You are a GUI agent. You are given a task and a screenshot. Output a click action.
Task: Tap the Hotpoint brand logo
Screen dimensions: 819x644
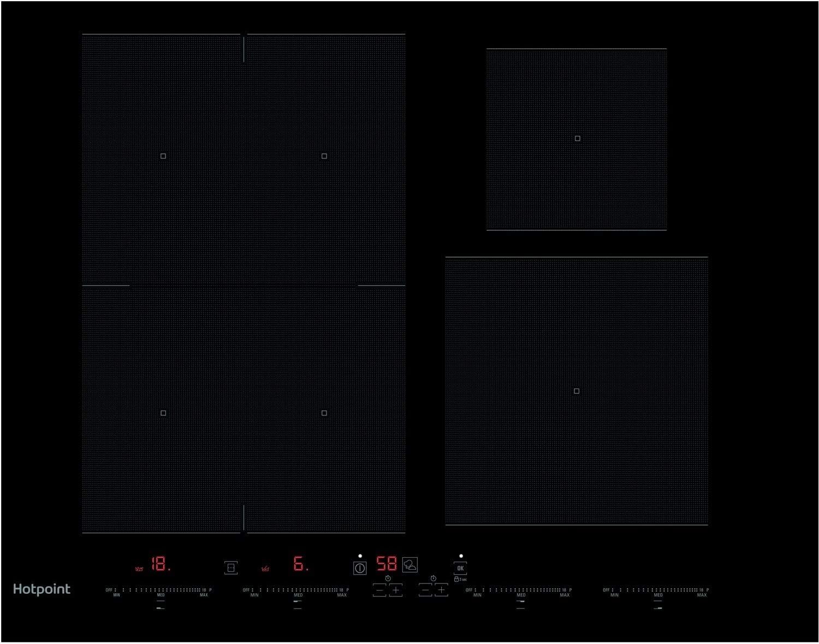pyautogui.click(x=41, y=589)
